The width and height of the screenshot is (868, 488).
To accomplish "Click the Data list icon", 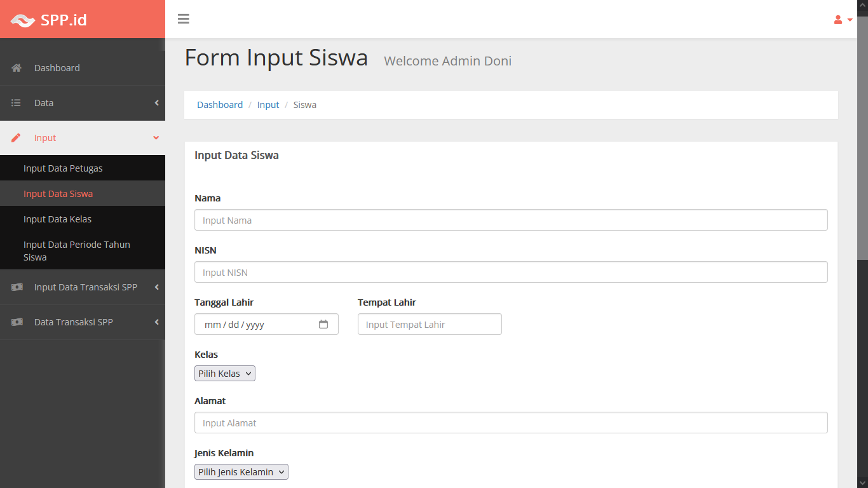I will click(17, 103).
